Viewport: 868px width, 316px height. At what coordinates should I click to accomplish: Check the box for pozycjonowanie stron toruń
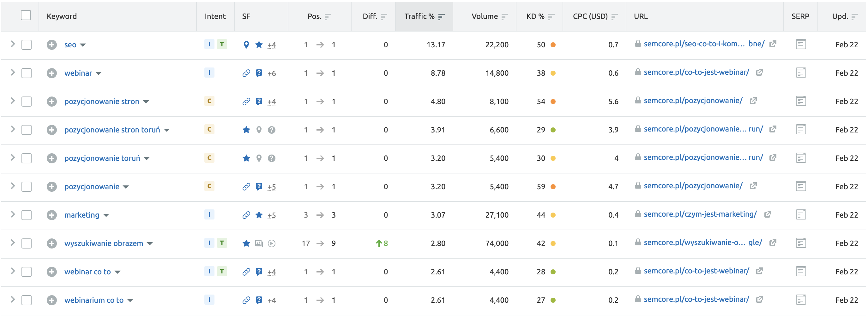click(x=26, y=130)
